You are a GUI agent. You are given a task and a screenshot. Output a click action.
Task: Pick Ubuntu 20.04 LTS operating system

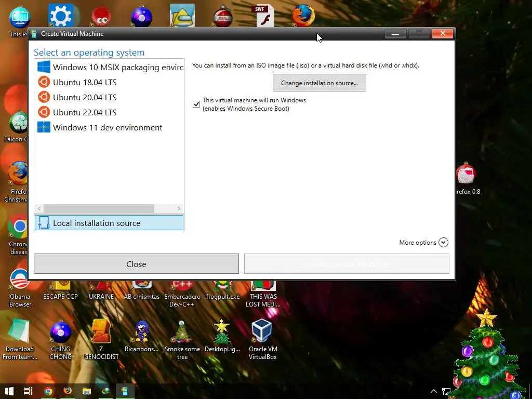click(109, 97)
